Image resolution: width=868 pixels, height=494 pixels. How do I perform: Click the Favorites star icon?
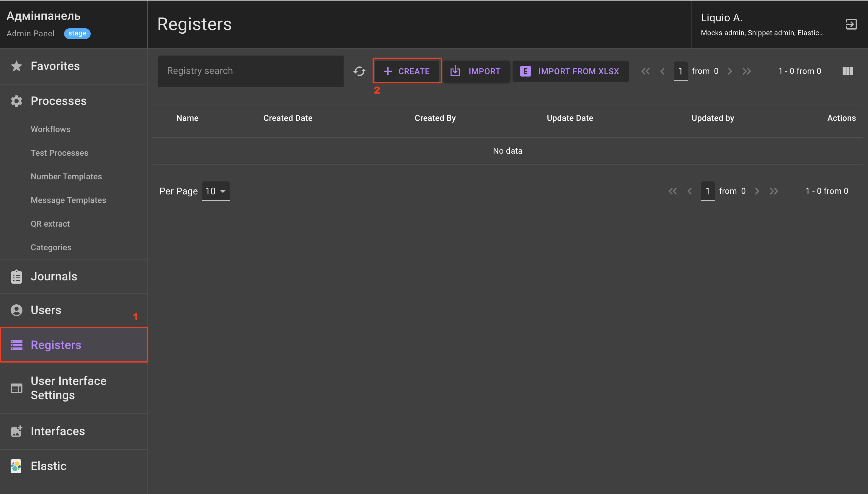(16, 66)
